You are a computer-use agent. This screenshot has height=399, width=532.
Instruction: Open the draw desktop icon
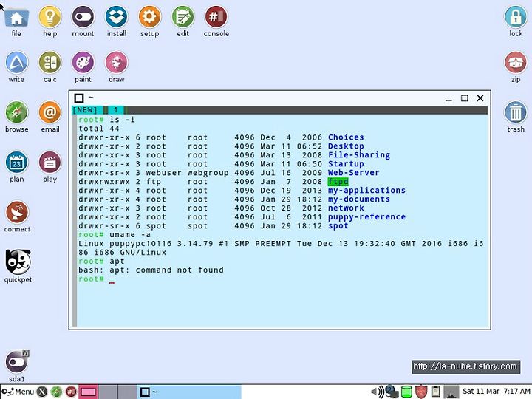point(117,63)
